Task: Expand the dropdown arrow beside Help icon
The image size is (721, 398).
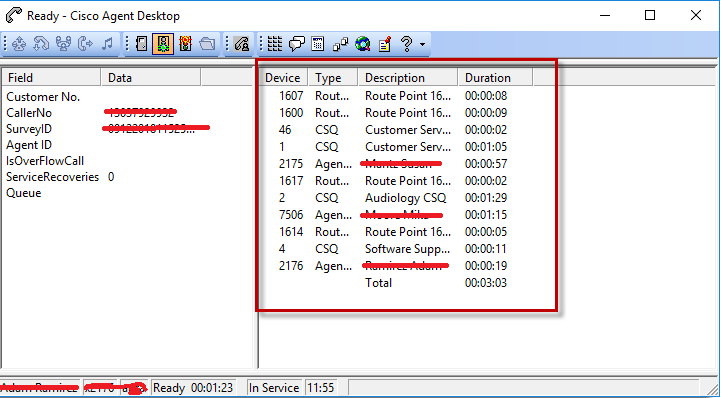Action: (x=422, y=45)
